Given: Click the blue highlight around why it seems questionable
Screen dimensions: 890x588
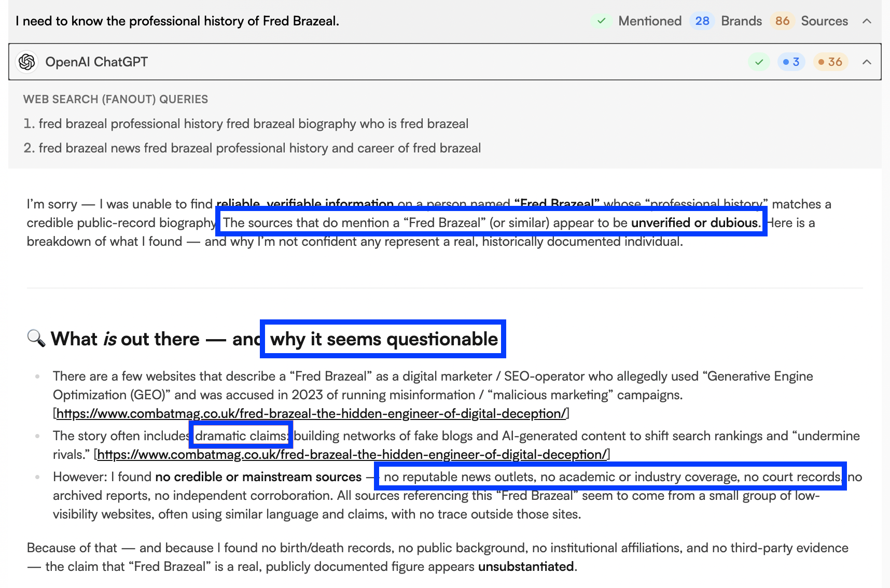Looking at the screenshot, I should tap(383, 339).
